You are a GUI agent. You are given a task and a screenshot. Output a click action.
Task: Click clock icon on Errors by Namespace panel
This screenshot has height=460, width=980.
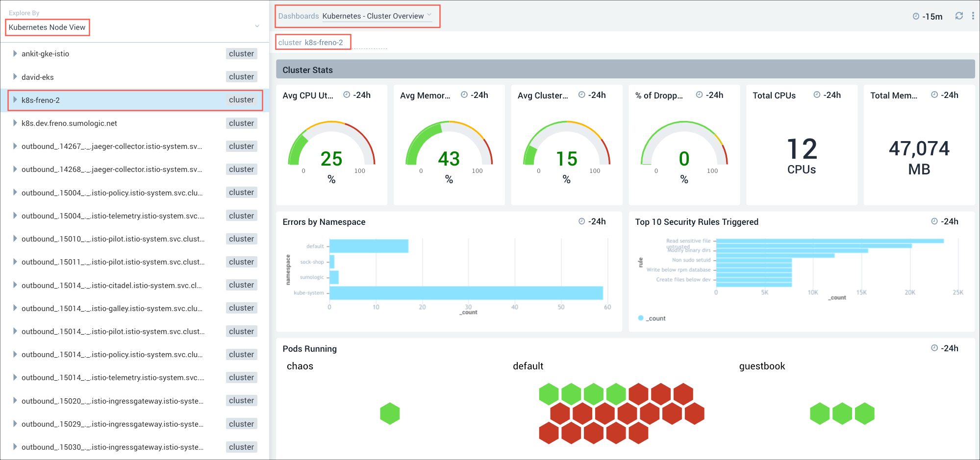click(581, 221)
